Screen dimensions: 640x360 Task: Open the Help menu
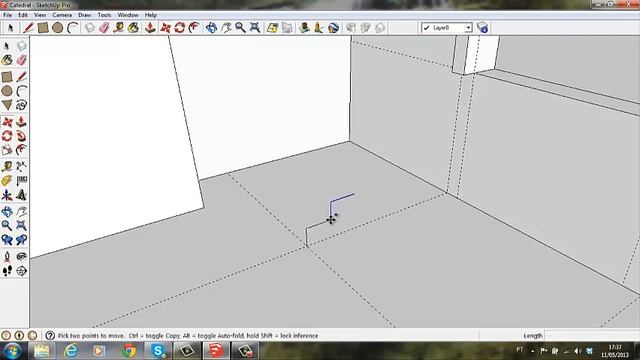tap(151, 15)
